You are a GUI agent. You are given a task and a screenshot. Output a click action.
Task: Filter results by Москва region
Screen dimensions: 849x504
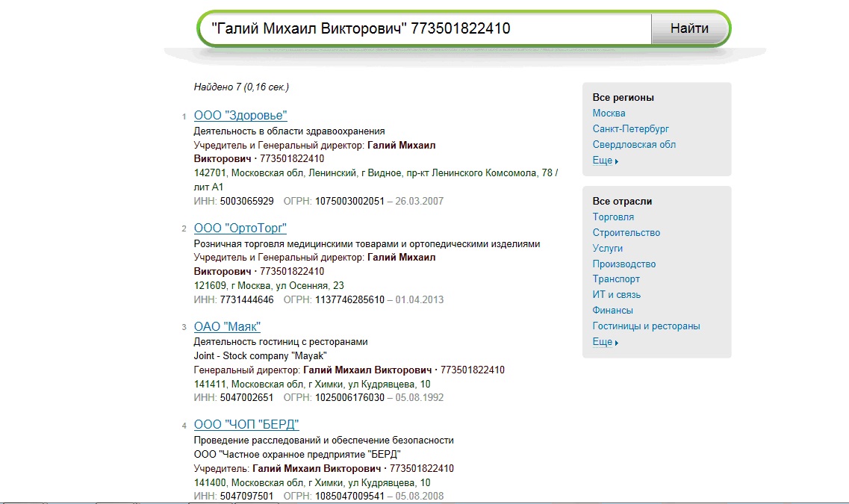click(x=609, y=113)
